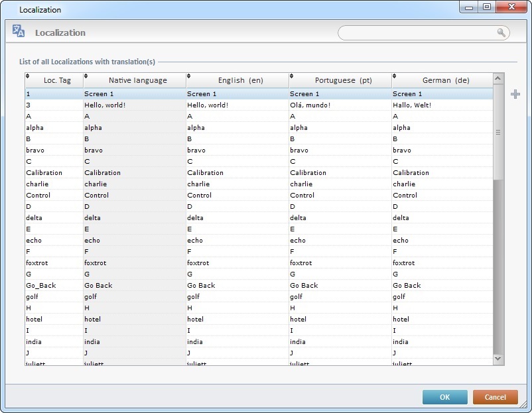Click sort arrows on German (de) column

tap(395, 76)
